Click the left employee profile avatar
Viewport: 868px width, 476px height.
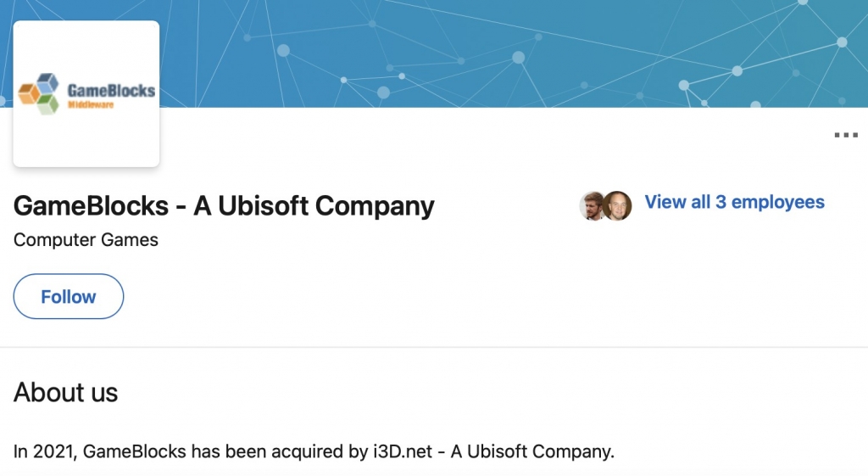click(593, 205)
